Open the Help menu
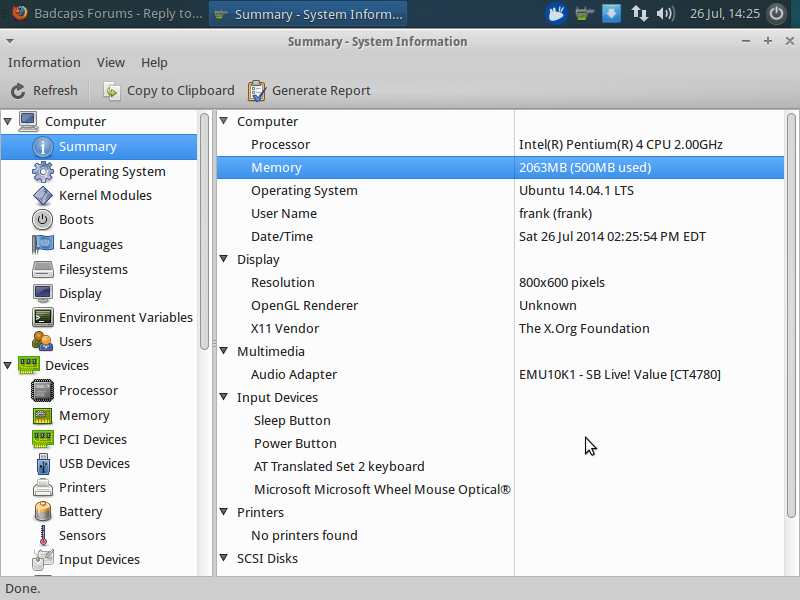Screen dimensions: 800x600 154,62
